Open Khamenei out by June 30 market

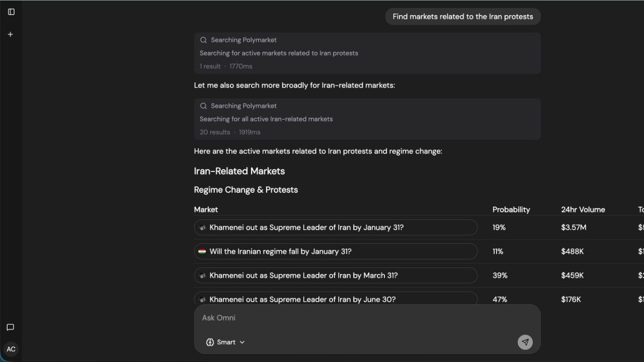click(x=336, y=299)
